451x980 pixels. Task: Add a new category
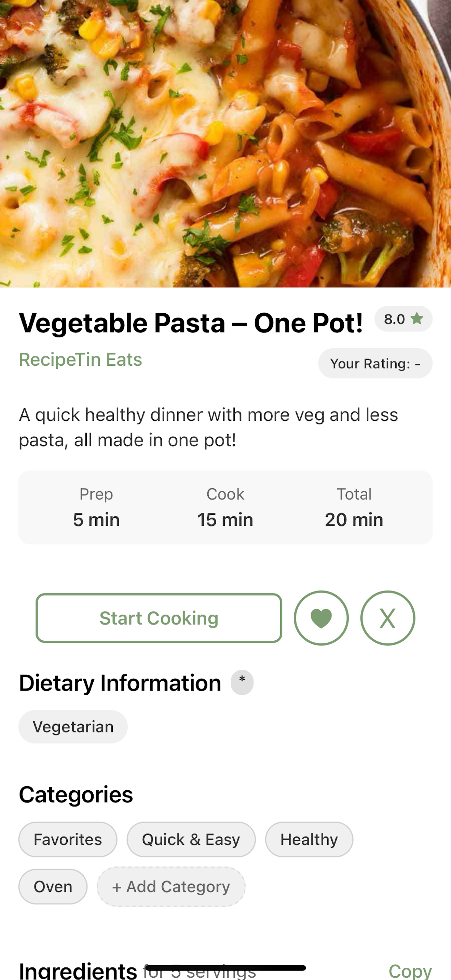pos(171,886)
